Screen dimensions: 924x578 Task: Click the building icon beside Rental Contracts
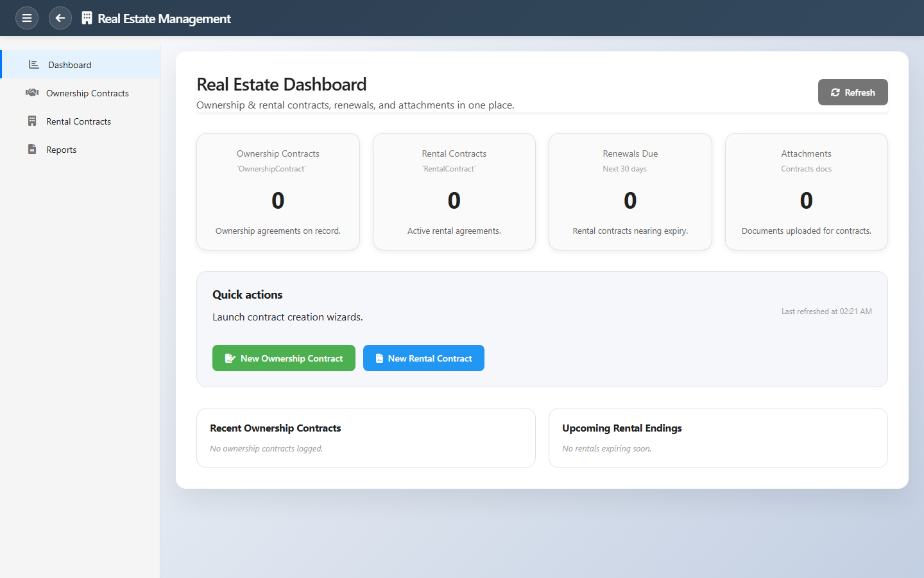pos(32,121)
